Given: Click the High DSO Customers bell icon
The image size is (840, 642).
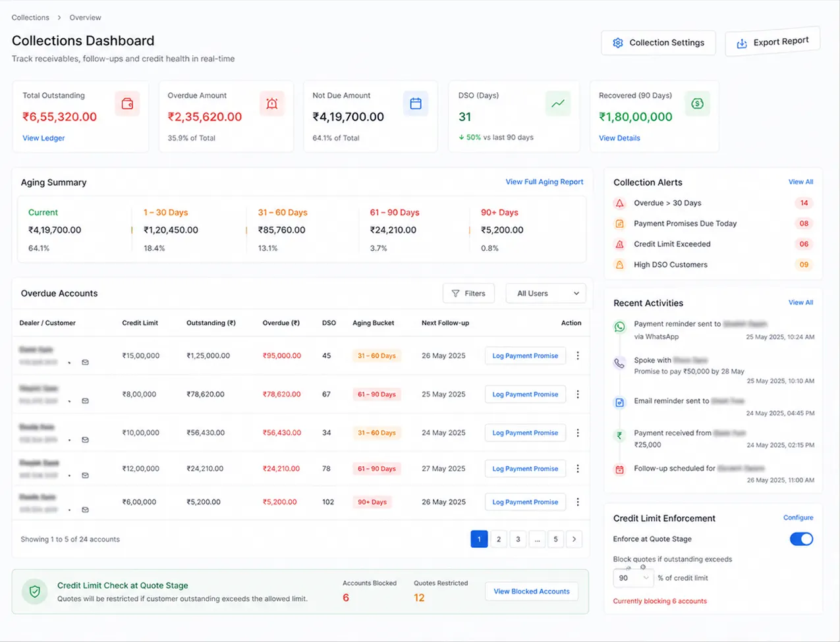Looking at the screenshot, I should click(619, 265).
